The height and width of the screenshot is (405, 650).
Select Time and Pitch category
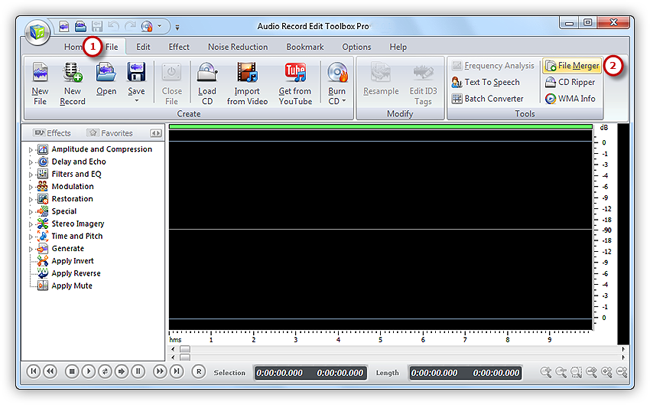pos(77,236)
